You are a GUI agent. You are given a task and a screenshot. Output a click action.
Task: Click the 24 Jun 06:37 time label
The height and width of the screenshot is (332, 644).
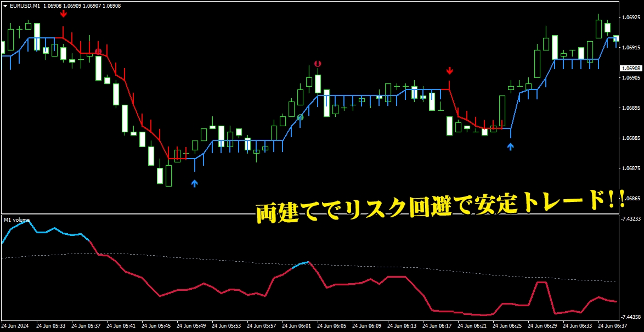point(613,325)
